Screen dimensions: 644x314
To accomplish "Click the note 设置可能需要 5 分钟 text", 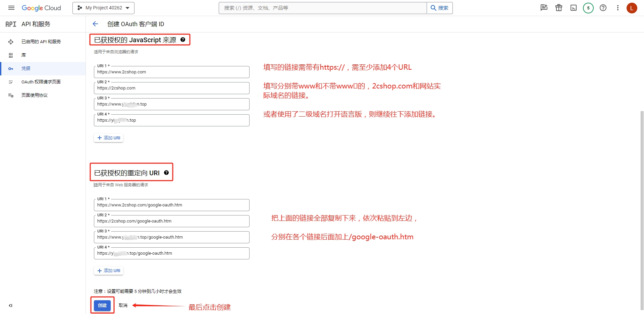I will click(x=138, y=291).
